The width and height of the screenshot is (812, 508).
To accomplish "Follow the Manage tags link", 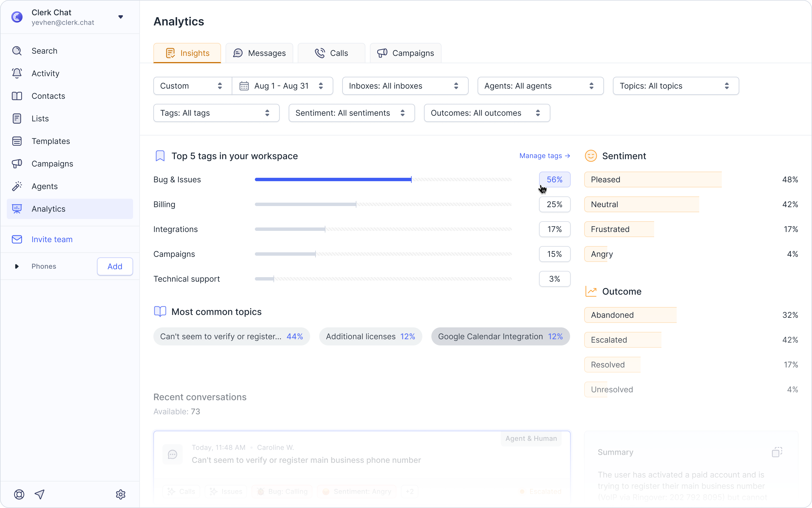I will pos(545,156).
